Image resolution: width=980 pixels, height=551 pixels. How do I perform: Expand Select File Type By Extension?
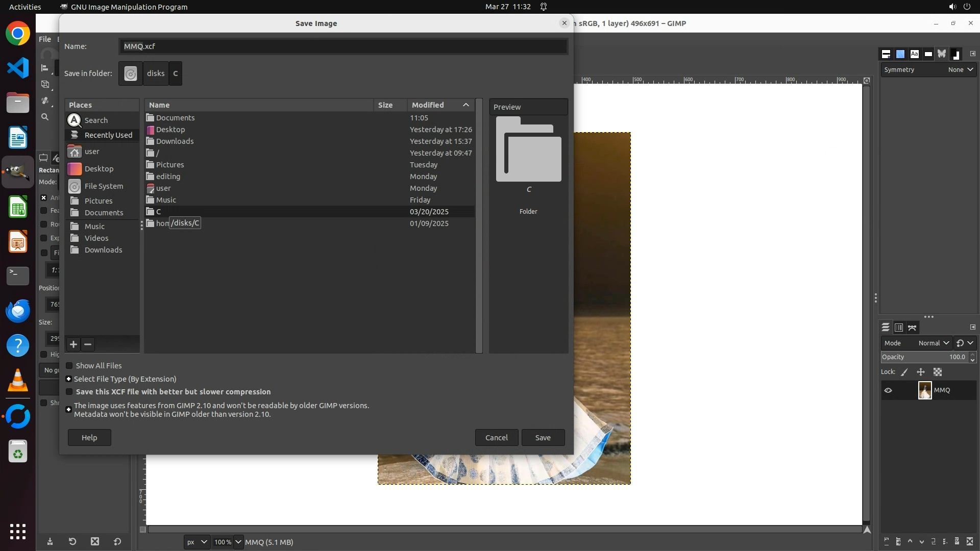[69, 379]
